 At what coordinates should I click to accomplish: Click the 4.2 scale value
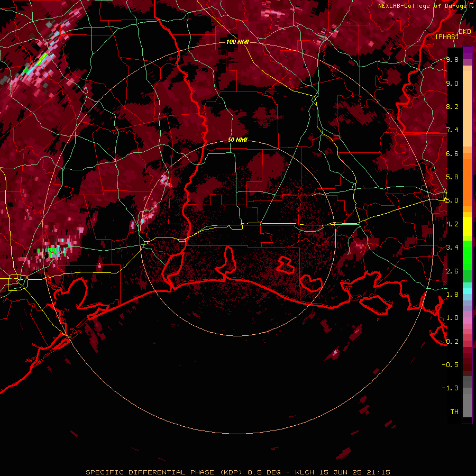coord(452,224)
